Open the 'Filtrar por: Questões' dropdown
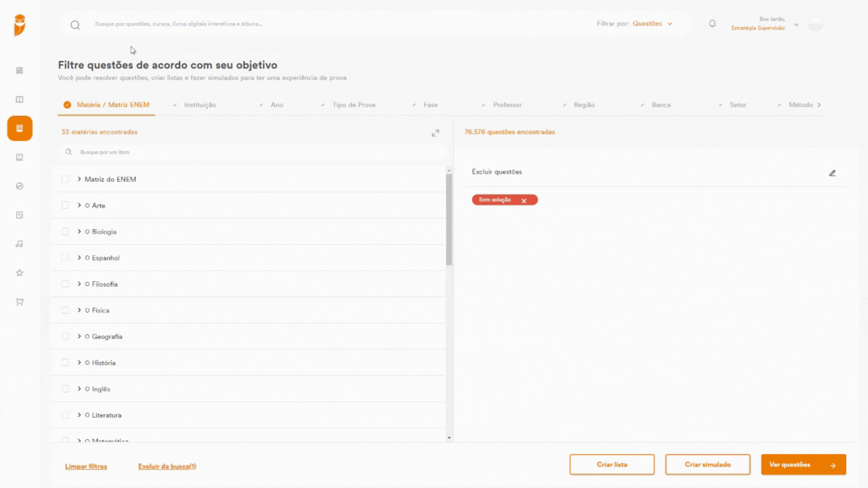The height and width of the screenshot is (488, 868). 634,23
